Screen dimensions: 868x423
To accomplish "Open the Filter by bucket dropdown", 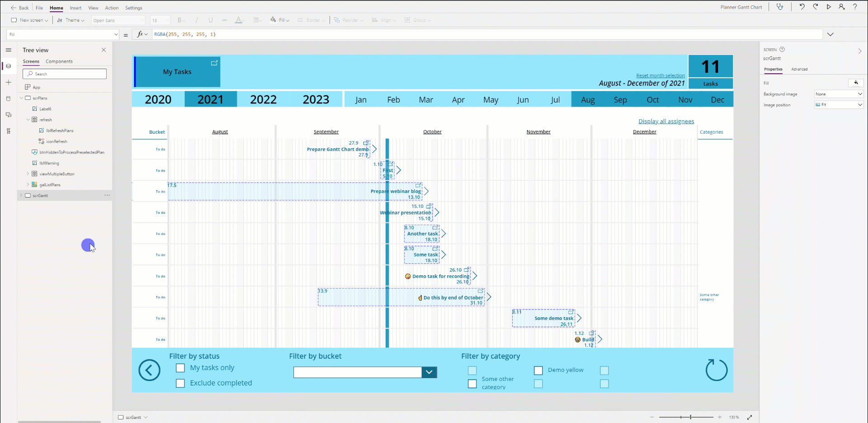I will pos(429,372).
